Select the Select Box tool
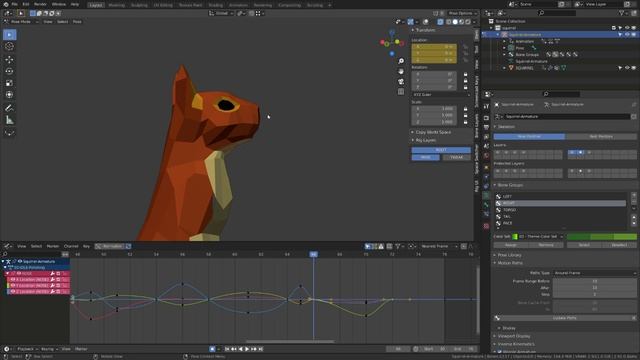This screenshot has width=640, height=360. coord(9,35)
